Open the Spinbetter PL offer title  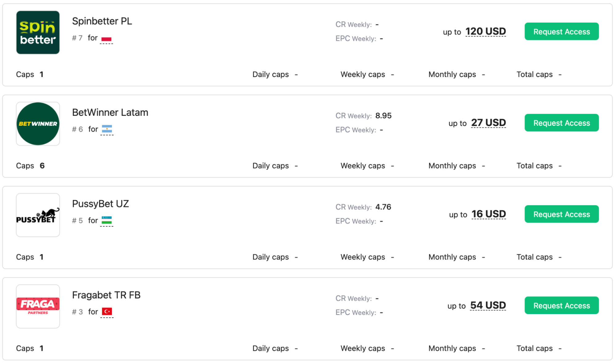(x=102, y=21)
